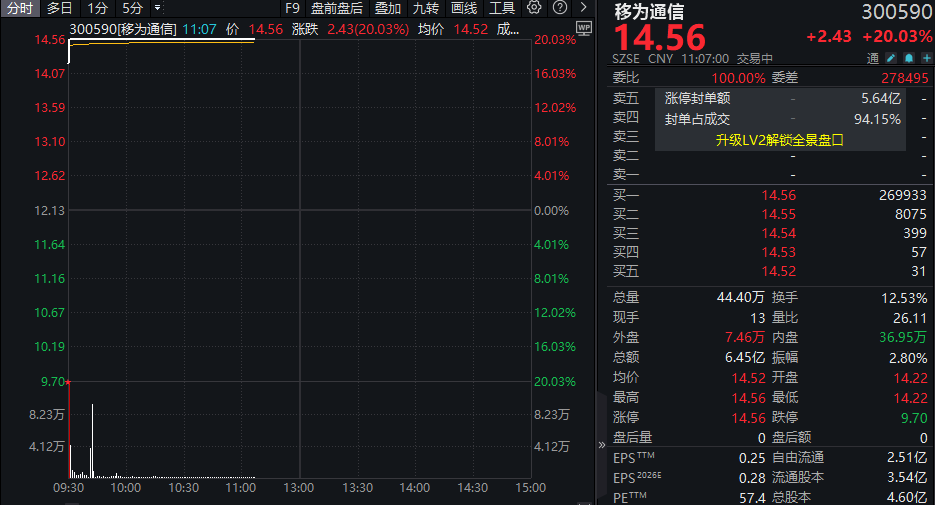Click the PE TTM value 57.4

click(752, 498)
